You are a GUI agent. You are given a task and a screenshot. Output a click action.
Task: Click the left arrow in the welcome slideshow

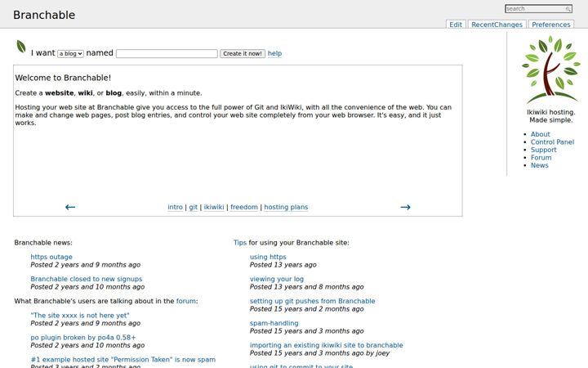coord(70,207)
